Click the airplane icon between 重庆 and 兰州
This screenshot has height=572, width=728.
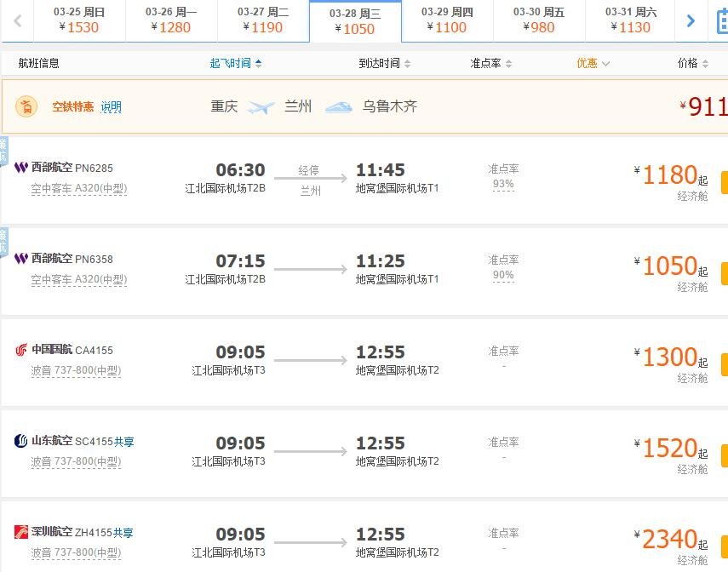pos(261,107)
